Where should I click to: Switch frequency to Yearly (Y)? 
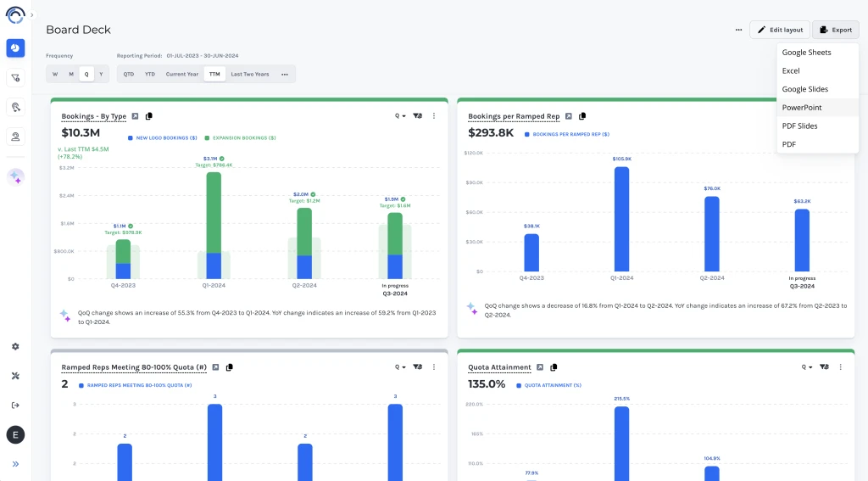click(101, 74)
